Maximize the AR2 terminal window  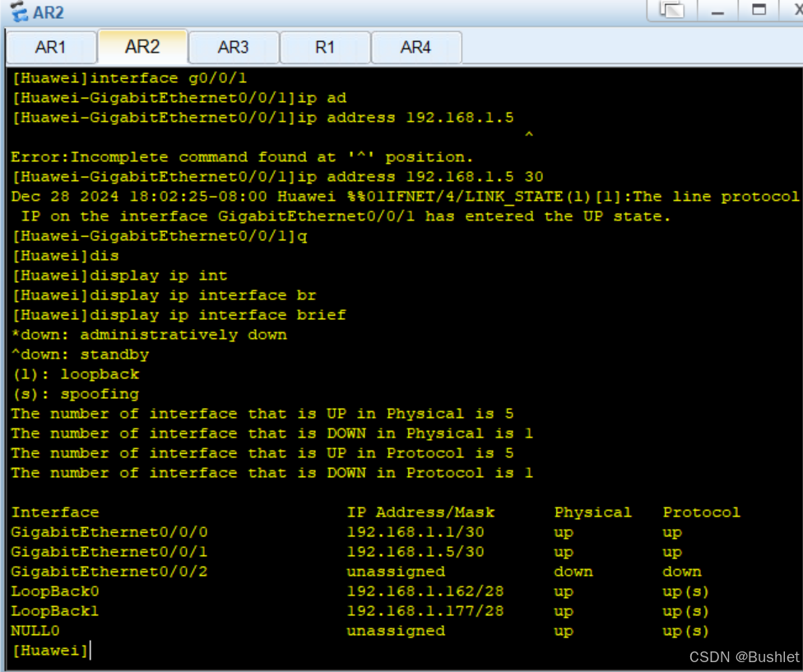click(759, 10)
